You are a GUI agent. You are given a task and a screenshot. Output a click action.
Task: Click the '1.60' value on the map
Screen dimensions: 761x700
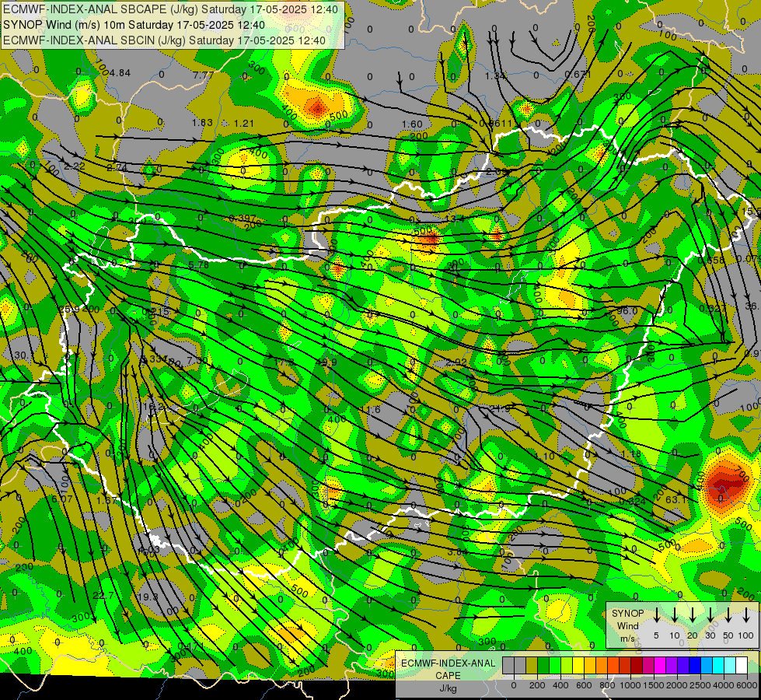[x=412, y=124]
